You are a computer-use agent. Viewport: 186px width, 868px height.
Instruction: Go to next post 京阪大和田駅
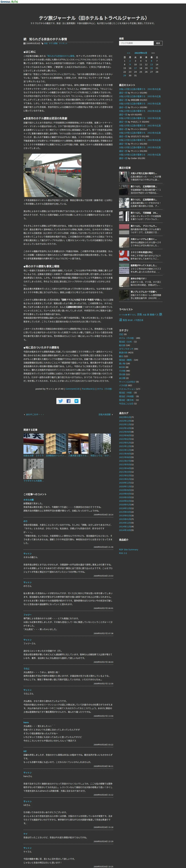click(x=105, y=414)
